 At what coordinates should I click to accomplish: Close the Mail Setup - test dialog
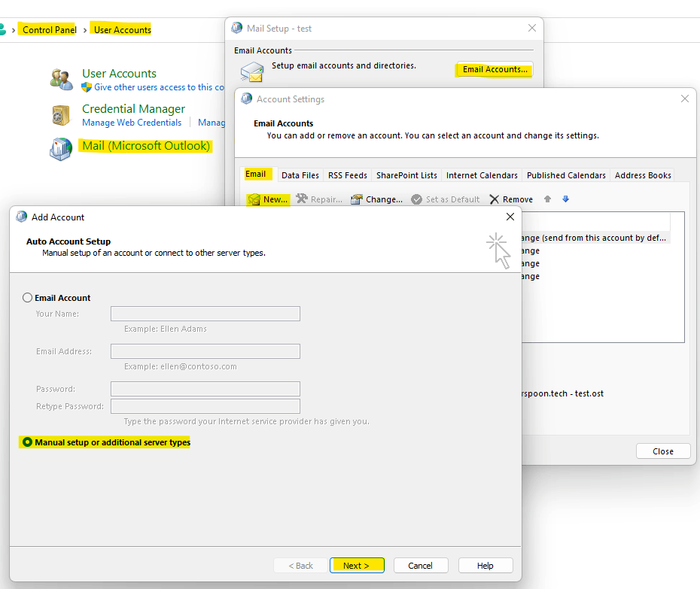click(532, 28)
